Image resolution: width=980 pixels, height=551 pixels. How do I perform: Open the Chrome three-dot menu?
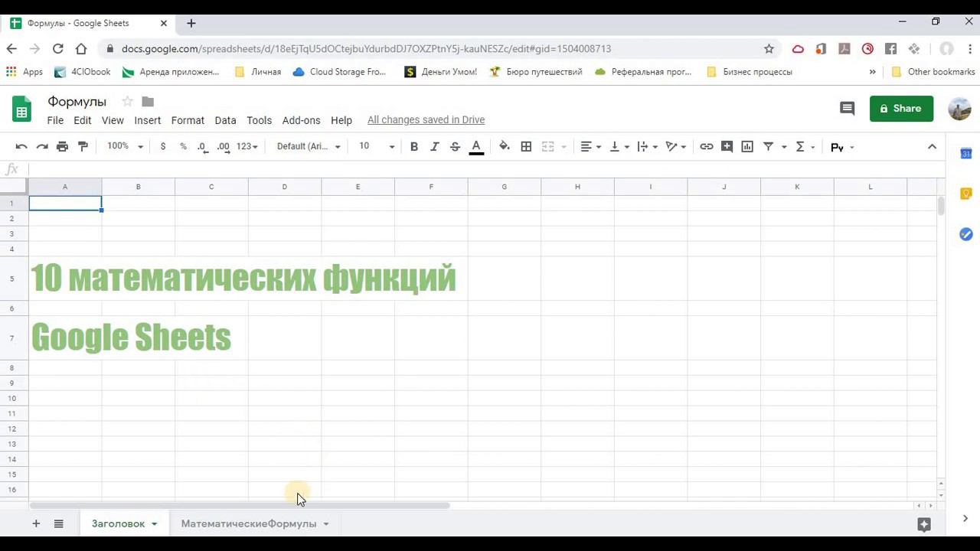click(970, 48)
